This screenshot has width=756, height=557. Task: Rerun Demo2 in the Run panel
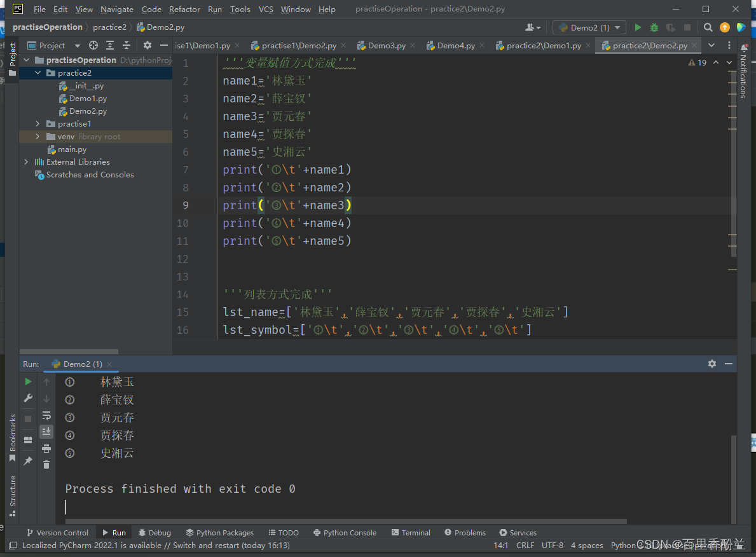click(x=28, y=382)
